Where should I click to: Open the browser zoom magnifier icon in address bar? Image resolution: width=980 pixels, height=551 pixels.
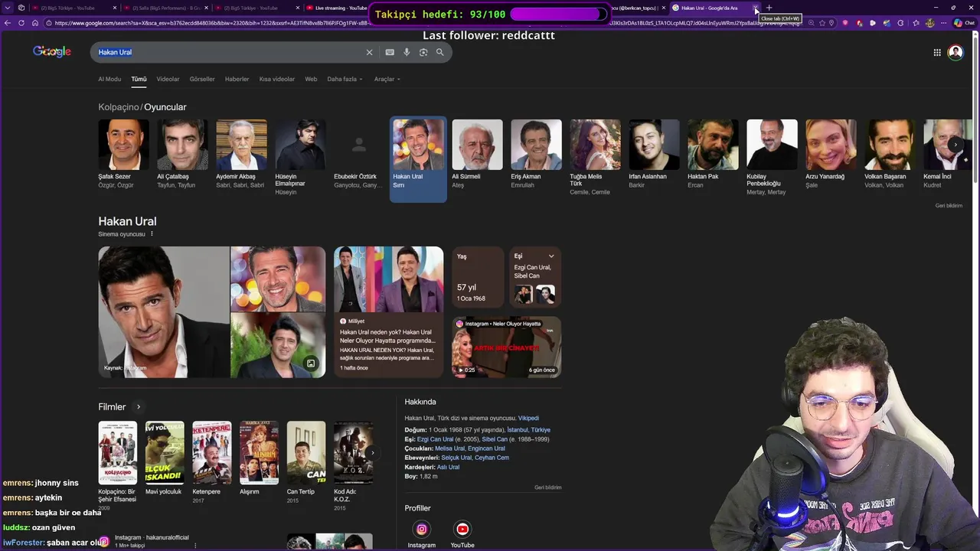point(811,23)
